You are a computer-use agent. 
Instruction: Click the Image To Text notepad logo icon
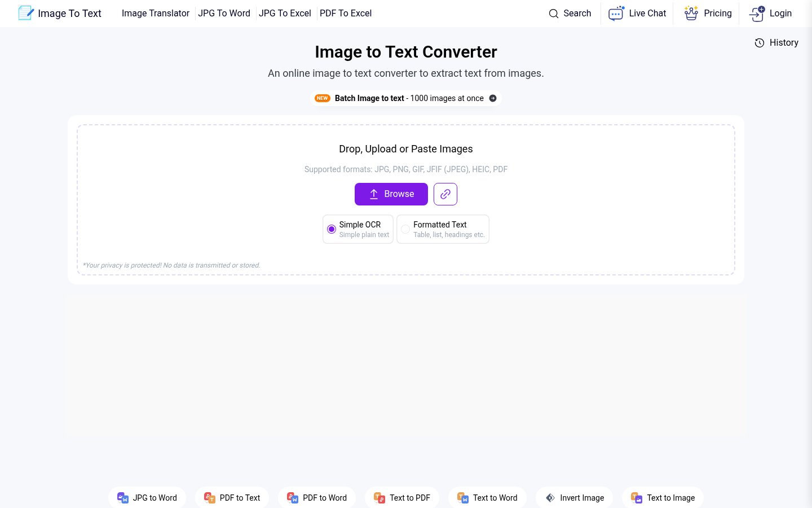pos(26,13)
